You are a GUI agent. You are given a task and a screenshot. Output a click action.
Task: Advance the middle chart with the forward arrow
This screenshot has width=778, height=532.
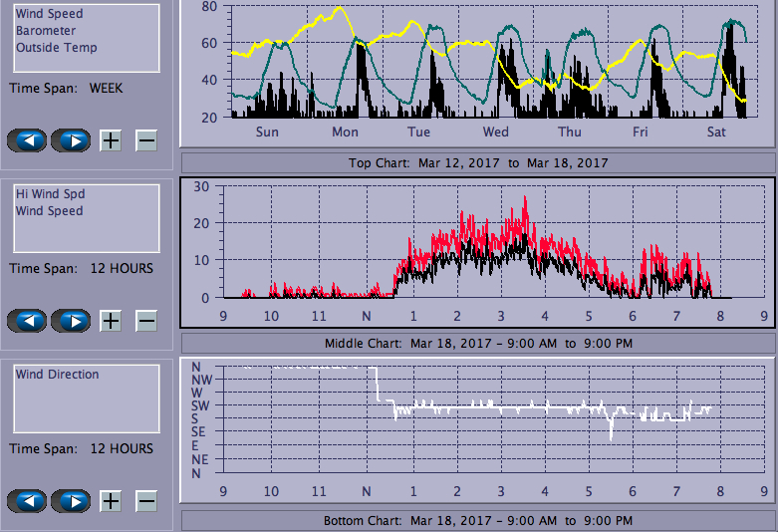(x=71, y=321)
